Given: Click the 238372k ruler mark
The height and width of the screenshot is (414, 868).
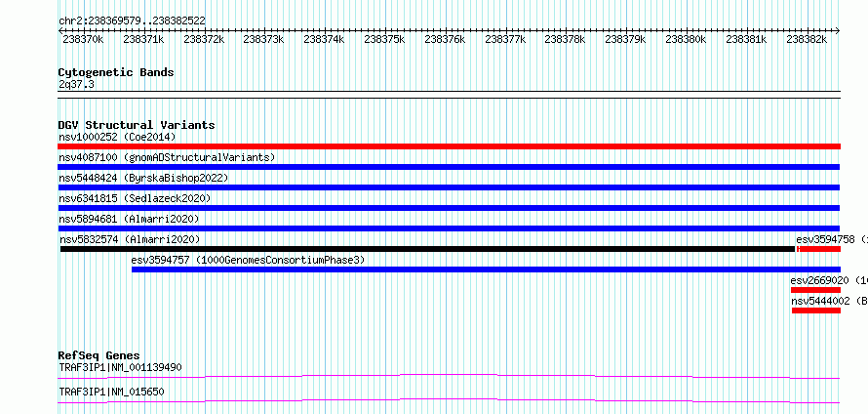Looking at the screenshot, I should (x=204, y=39).
